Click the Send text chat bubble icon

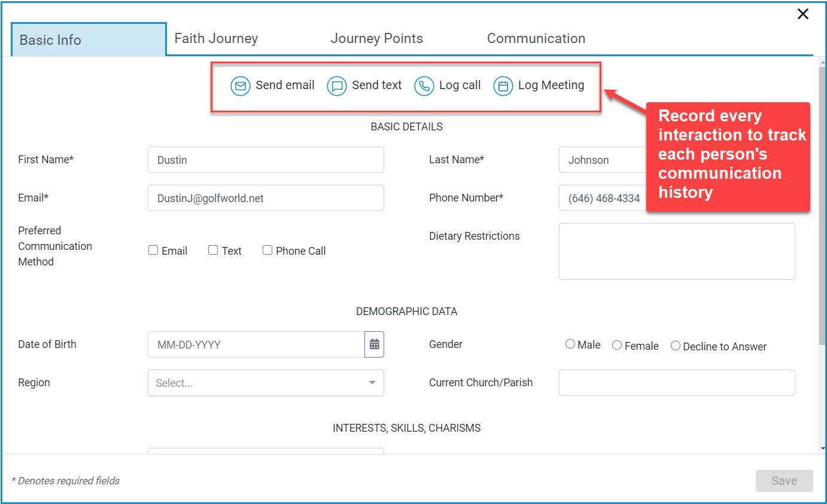pyautogui.click(x=337, y=86)
